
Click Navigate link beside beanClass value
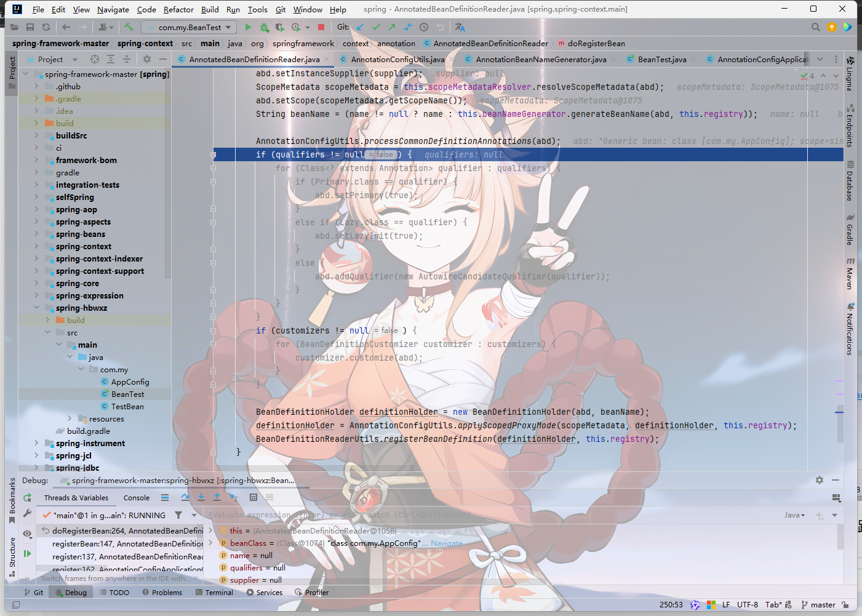pos(447,543)
